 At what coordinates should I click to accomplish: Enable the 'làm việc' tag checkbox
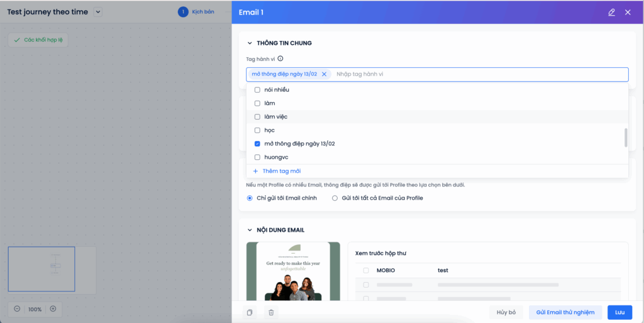click(x=257, y=116)
